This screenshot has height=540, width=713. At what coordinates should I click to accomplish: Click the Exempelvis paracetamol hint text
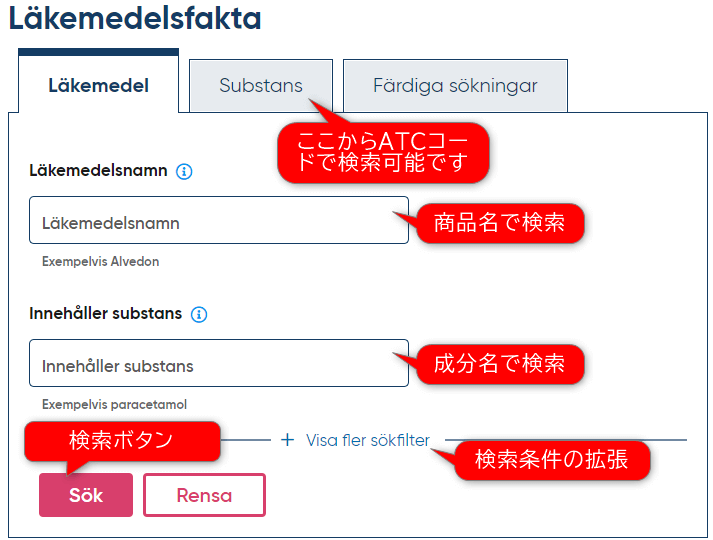tap(114, 405)
